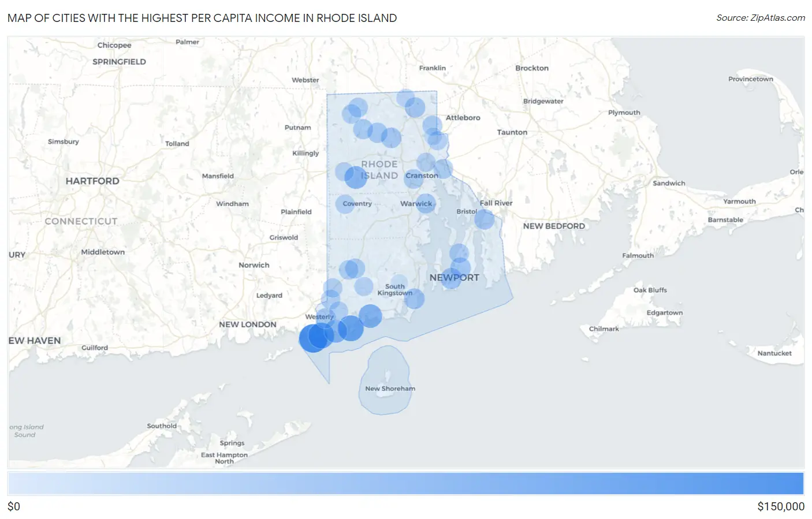812x519 pixels.
Task: Click the East Hampton North label
Action: pyautogui.click(x=224, y=458)
